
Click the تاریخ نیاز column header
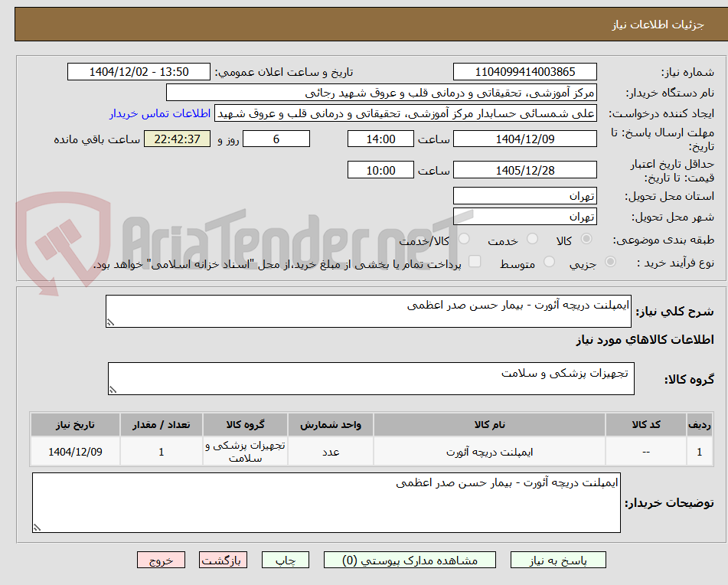pyautogui.click(x=75, y=425)
